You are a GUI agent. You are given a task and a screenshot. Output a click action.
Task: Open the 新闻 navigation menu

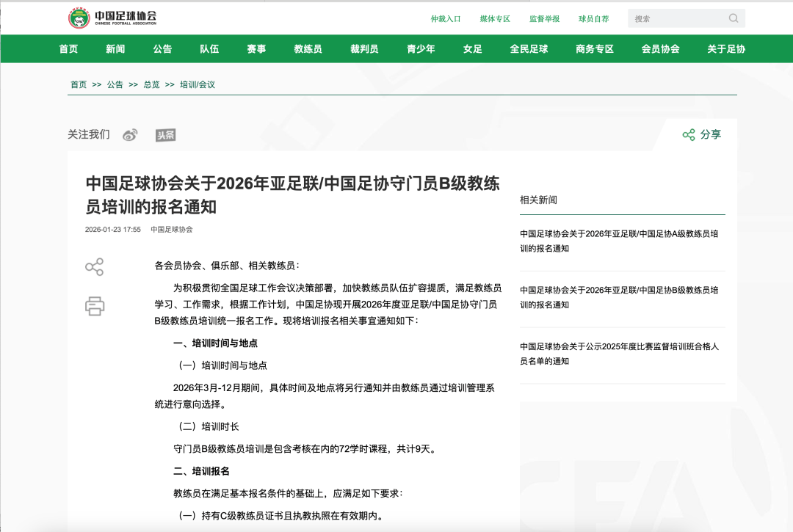(115, 49)
